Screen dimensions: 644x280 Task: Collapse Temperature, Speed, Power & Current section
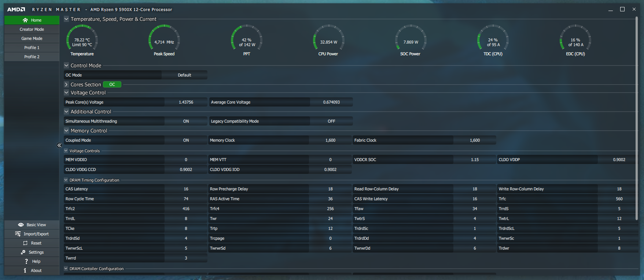66,19
